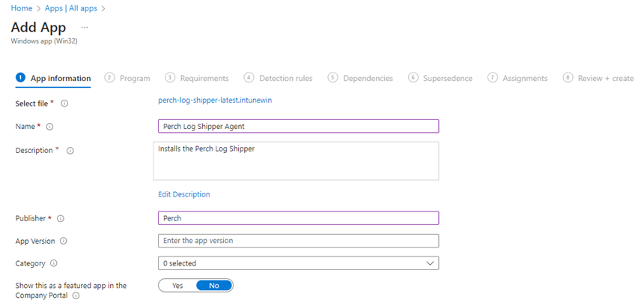Switch to the Program tab
Viewport: 644px width, 303px height.
coord(128,78)
